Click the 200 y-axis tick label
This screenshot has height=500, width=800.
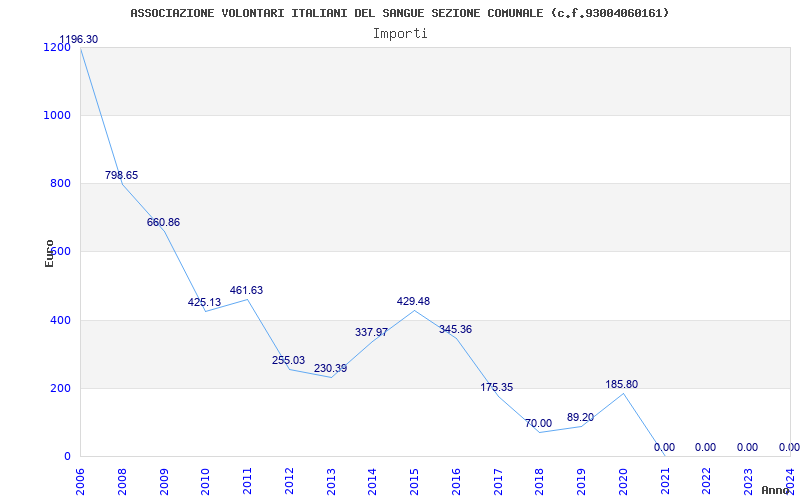[61, 388]
